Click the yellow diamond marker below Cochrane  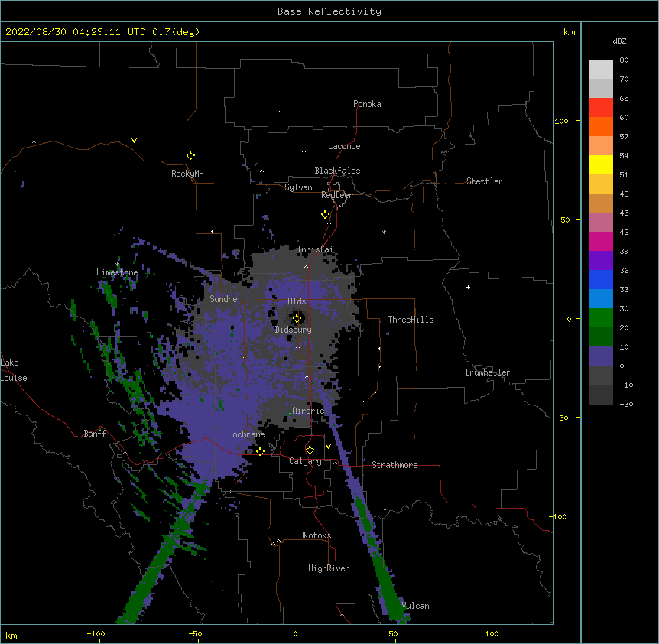(x=260, y=451)
